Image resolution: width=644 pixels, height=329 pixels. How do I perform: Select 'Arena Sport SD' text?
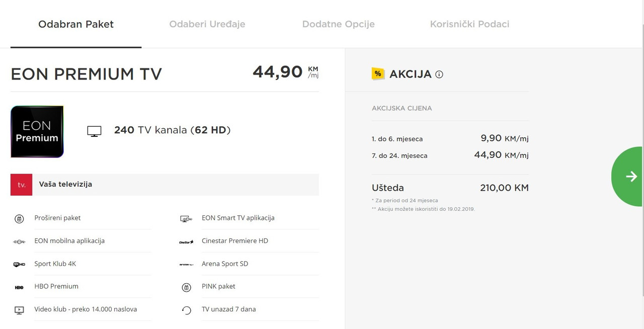pyautogui.click(x=225, y=264)
